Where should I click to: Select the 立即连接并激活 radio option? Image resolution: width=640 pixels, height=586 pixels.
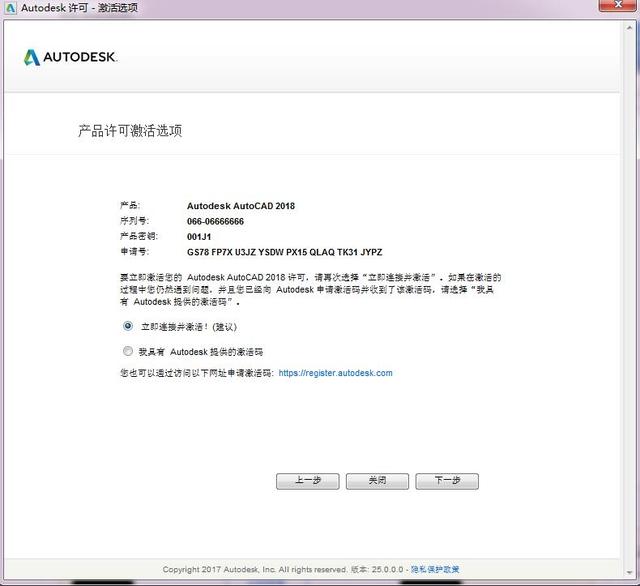click(128, 326)
